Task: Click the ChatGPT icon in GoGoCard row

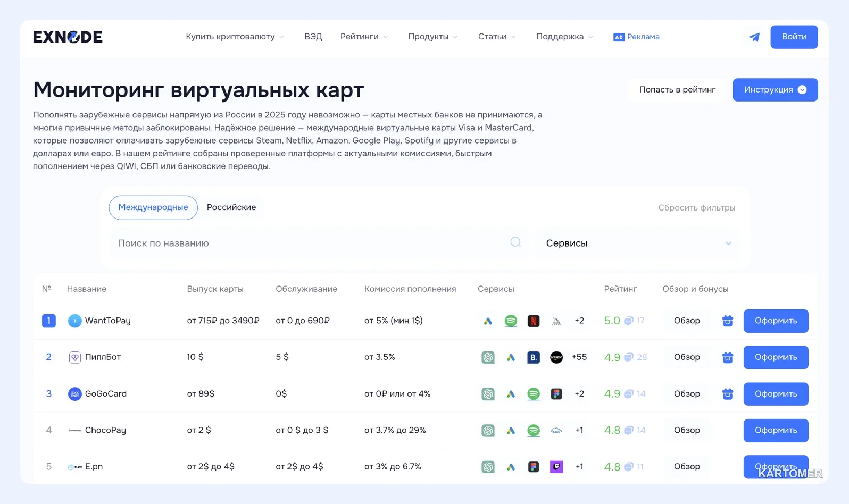Action: tap(488, 394)
